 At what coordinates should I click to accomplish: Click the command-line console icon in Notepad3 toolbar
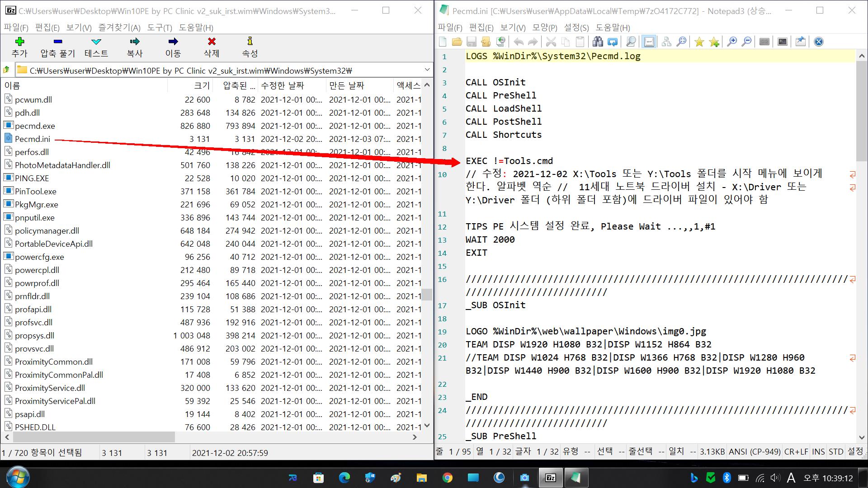(783, 42)
